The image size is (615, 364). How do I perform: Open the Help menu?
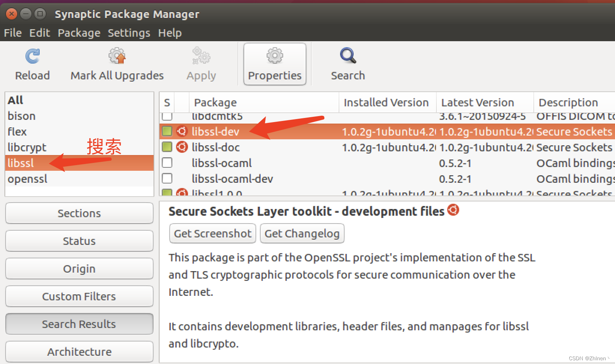click(170, 33)
